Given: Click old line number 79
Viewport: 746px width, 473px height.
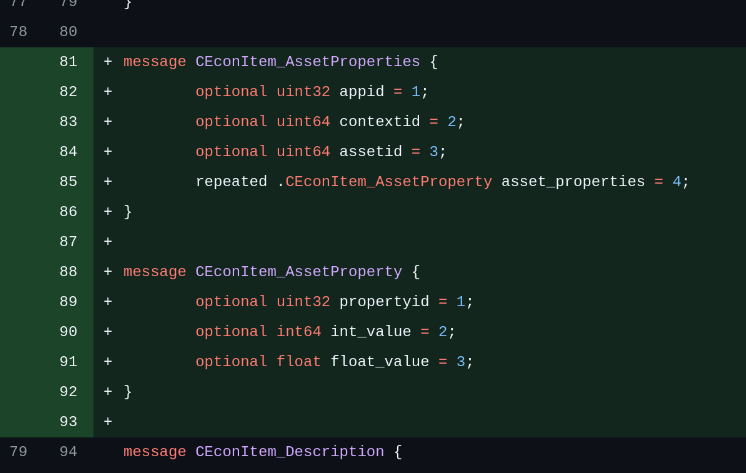Looking at the screenshot, I should tap(18, 452).
